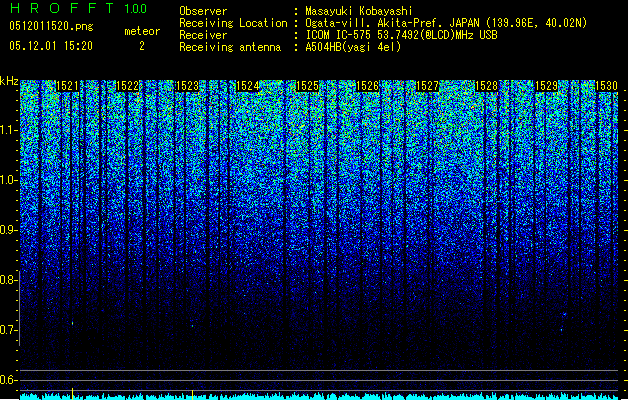629x400 pixels.
Task: Click the 0.6 kHz axis label
Action: pyautogui.click(x=8, y=380)
